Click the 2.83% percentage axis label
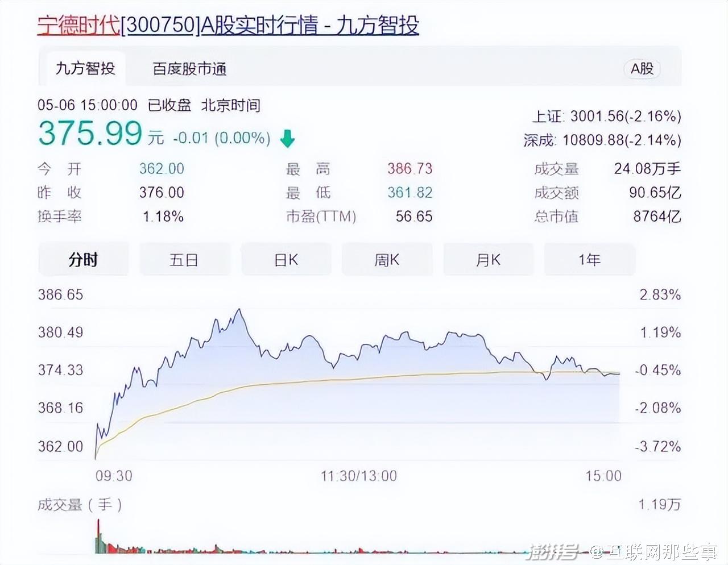 (660, 294)
